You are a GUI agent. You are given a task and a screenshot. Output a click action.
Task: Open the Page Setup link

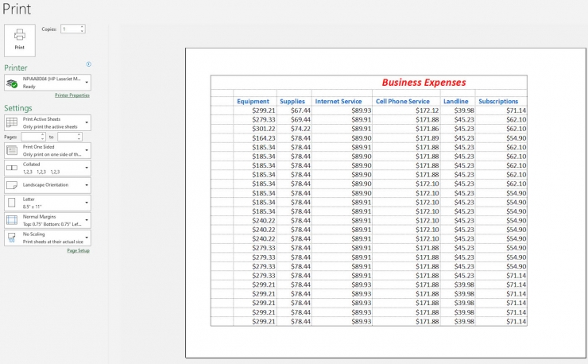[x=78, y=250]
